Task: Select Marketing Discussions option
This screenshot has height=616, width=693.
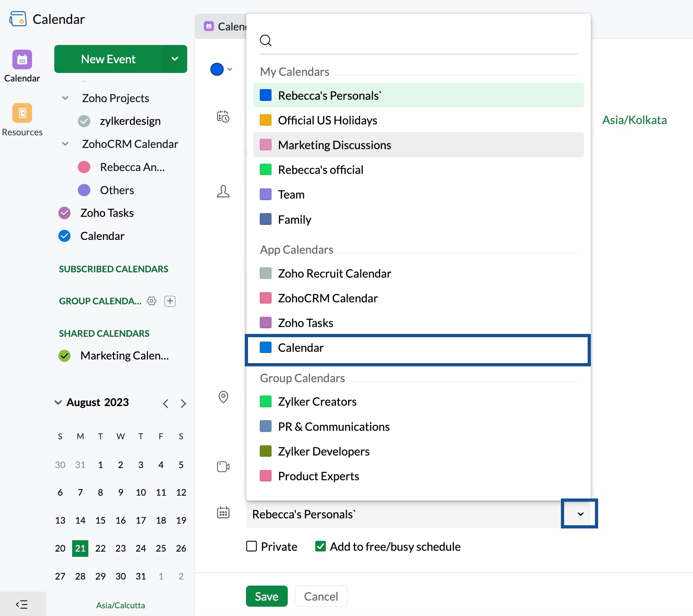Action: 418,145
